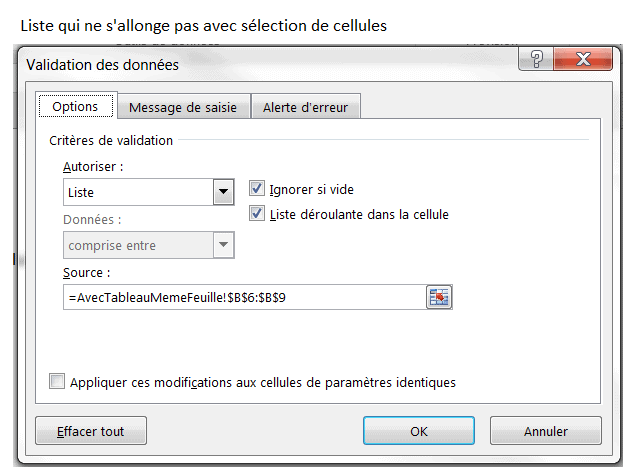
Task: Click the Liste value in Autoriser box
Action: (x=137, y=191)
